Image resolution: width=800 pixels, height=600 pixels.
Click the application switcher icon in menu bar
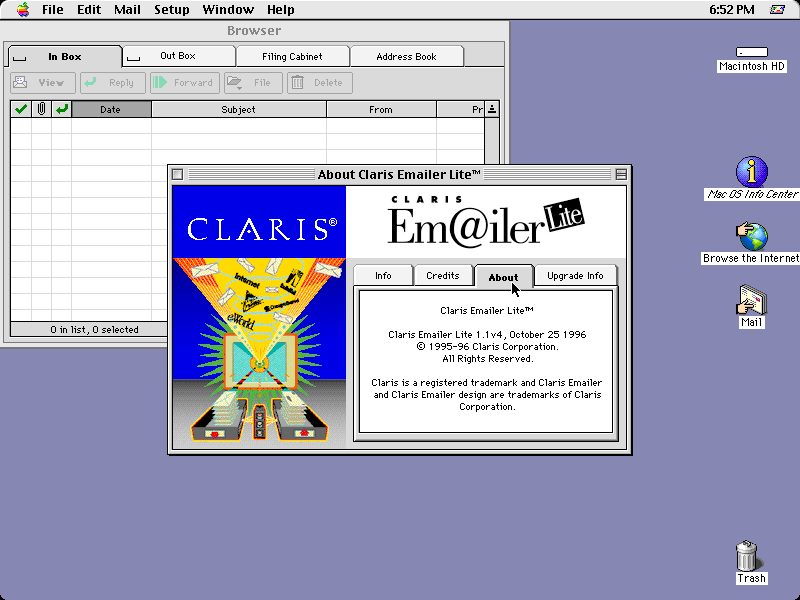pyautogui.click(x=777, y=10)
